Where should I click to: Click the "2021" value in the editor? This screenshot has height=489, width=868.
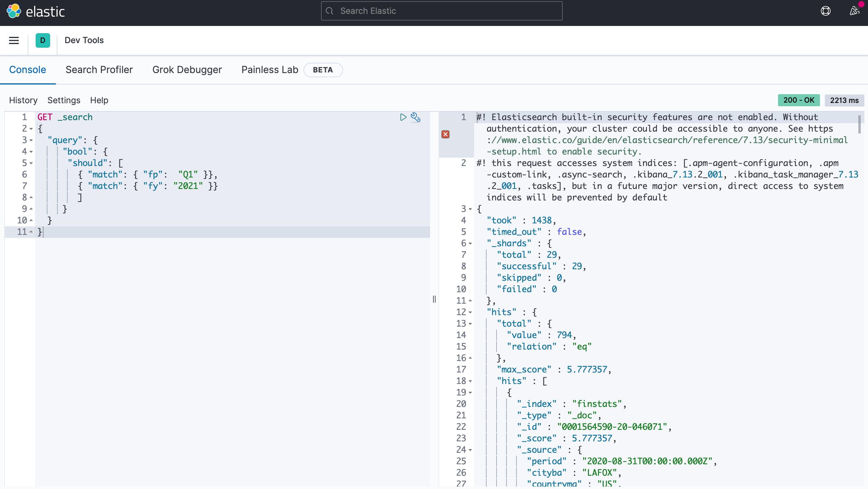(188, 186)
